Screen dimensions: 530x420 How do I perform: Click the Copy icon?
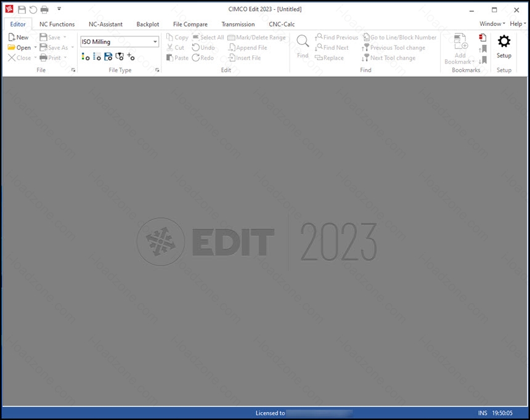coord(169,37)
